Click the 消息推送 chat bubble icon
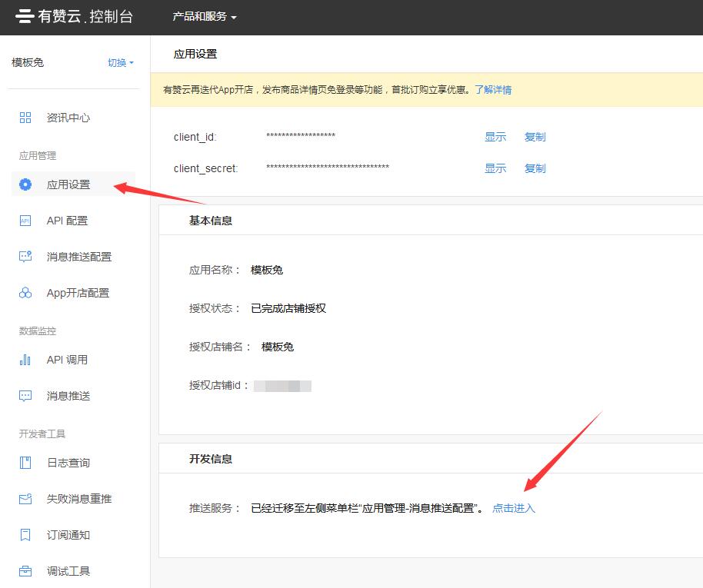Image resolution: width=703 pixels, height=588 pixels. (25, 396)
